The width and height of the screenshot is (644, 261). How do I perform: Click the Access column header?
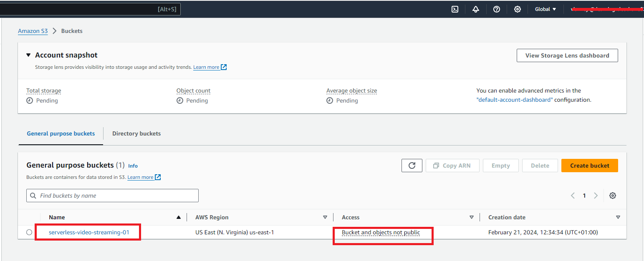[x=351, y=217]
